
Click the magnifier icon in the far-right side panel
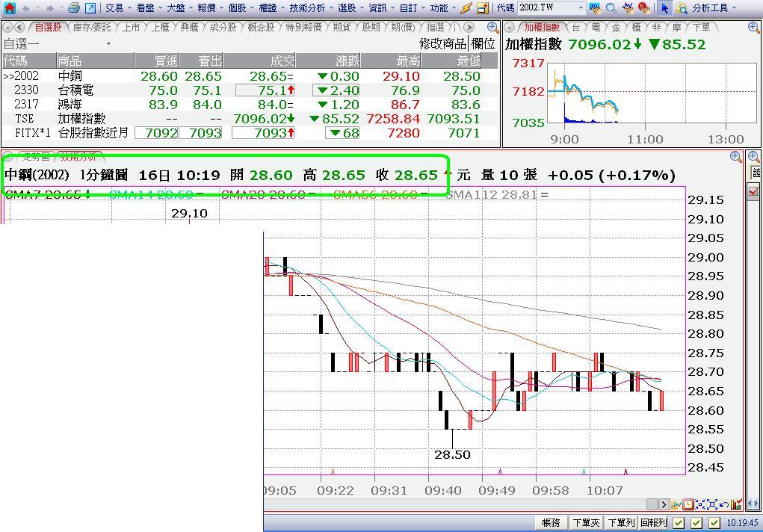point(753,157)
